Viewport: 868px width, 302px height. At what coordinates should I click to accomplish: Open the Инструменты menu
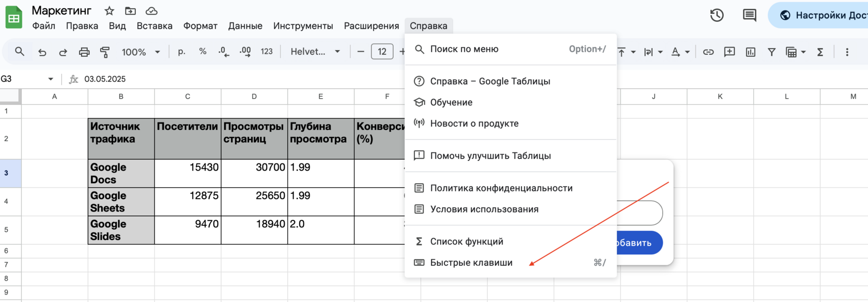pyautogui.click(x=303, y=26)
